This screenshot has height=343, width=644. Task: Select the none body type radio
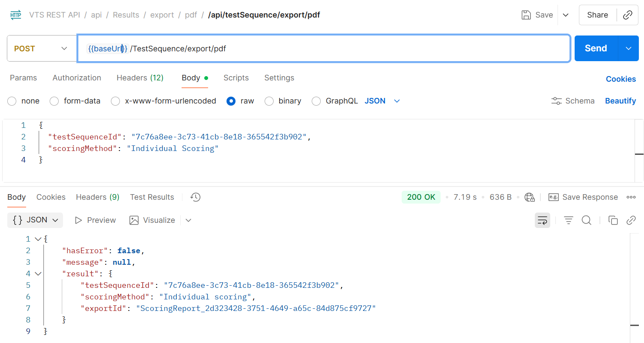(x=12, y=101)
